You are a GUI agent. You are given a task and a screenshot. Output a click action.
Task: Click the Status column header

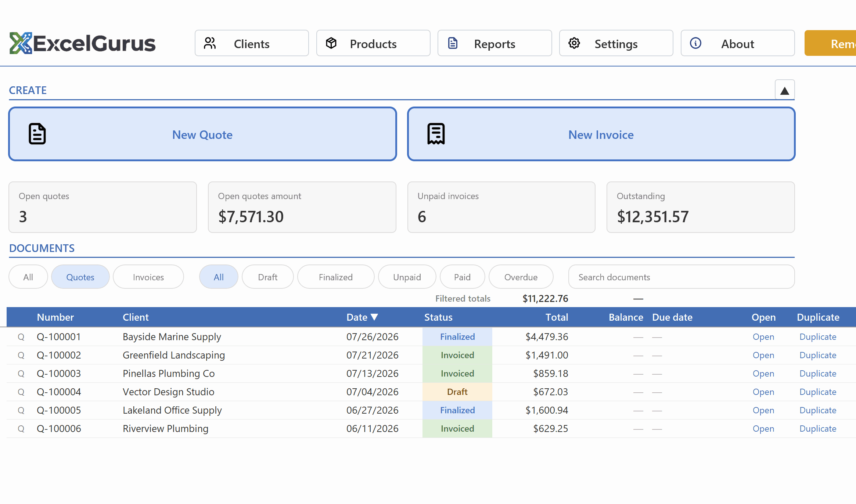(x=438, y=317)
